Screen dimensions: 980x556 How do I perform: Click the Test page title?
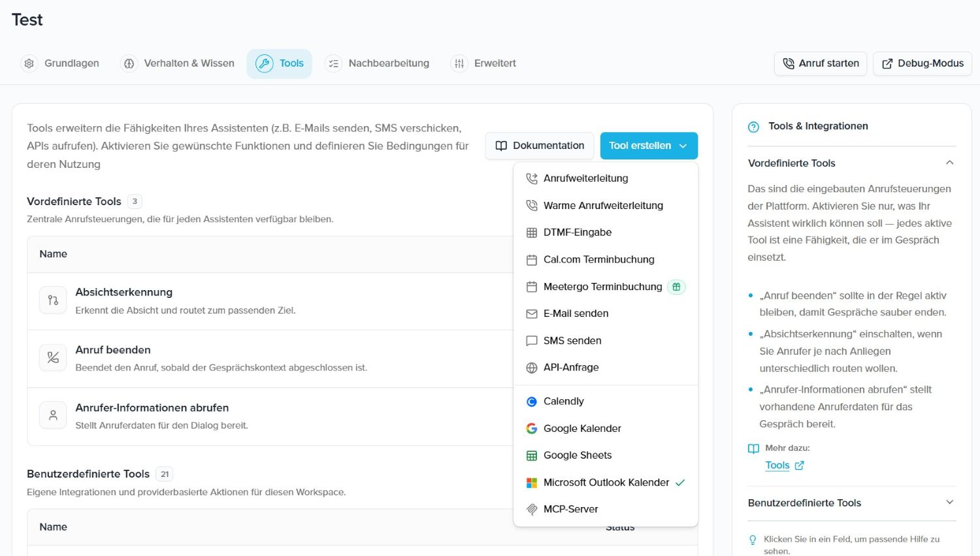27,20
